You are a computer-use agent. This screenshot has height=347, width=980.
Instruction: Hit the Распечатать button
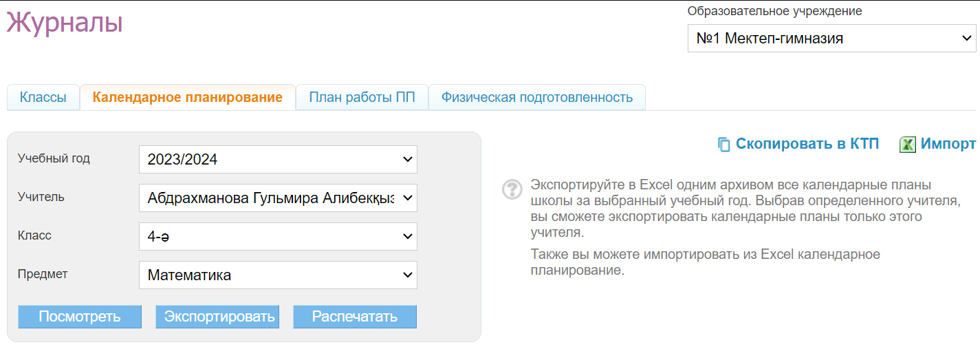click(x=355, y=317)
